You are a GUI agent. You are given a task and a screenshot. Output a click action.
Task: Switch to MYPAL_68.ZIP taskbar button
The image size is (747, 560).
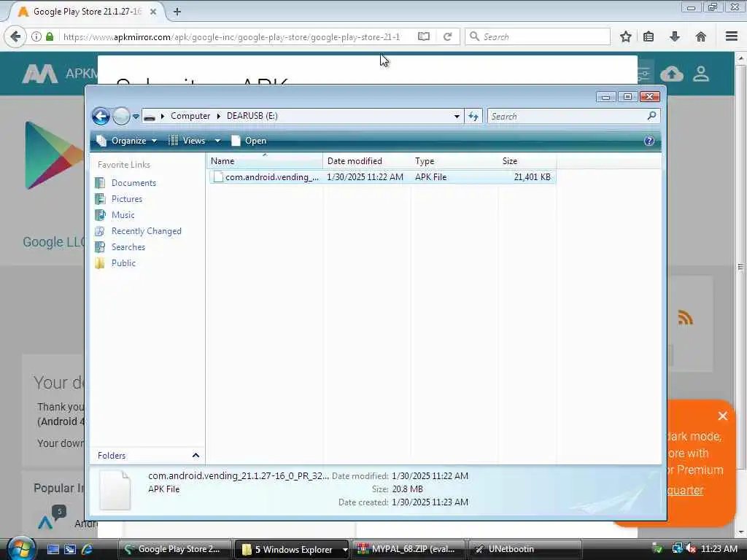pos(409,549)
